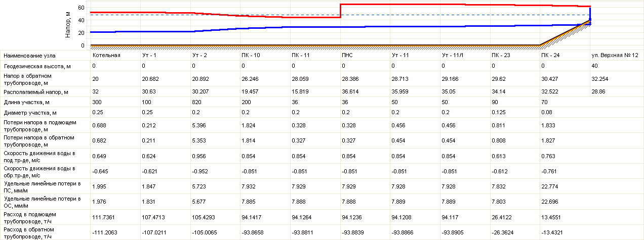Click available head value 28.86
Image resolution: width=644 pixels, height=240 pixels.
(598, 92)
